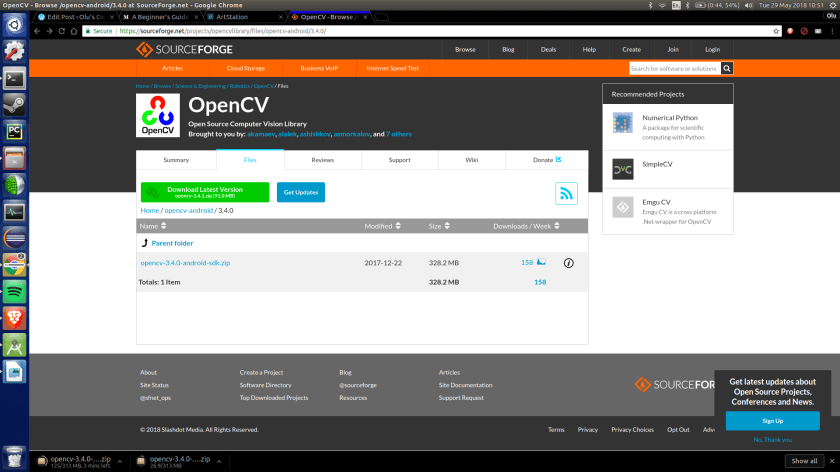The width and height of the screenshot is (840, 472).
Task: Open the Browse menu in the header
Action: point(465,49)
